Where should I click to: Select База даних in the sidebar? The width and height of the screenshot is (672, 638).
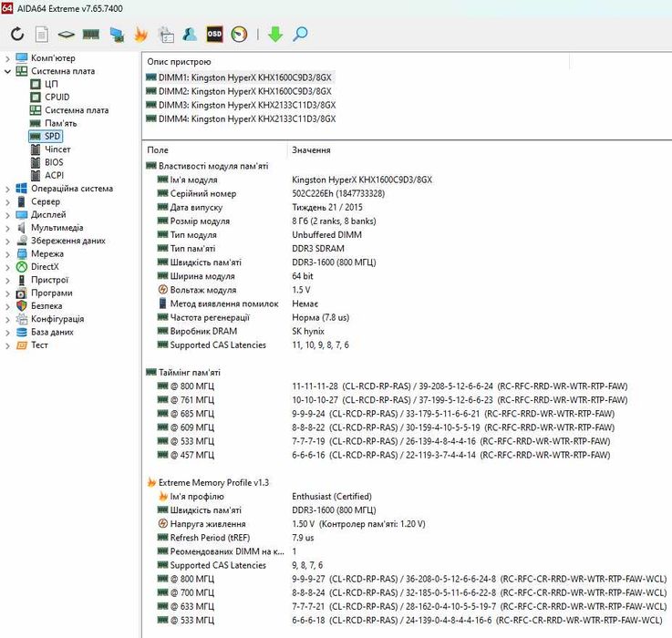[45, 332]
